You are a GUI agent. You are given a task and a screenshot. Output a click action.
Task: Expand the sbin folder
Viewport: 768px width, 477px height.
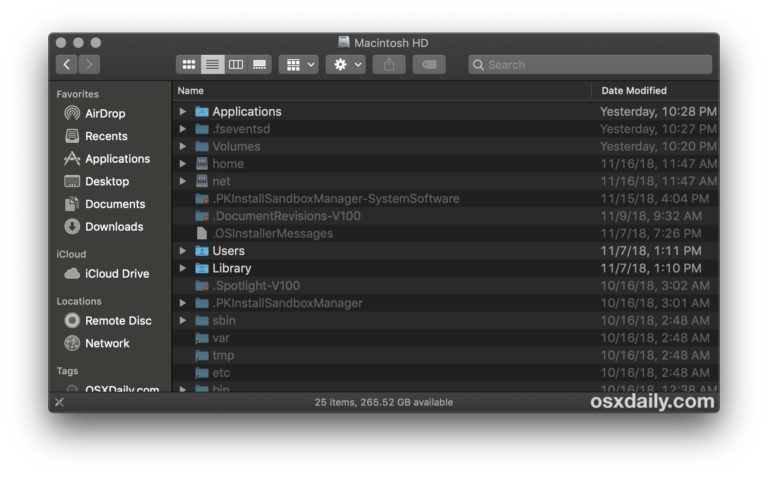click(183, 321)
